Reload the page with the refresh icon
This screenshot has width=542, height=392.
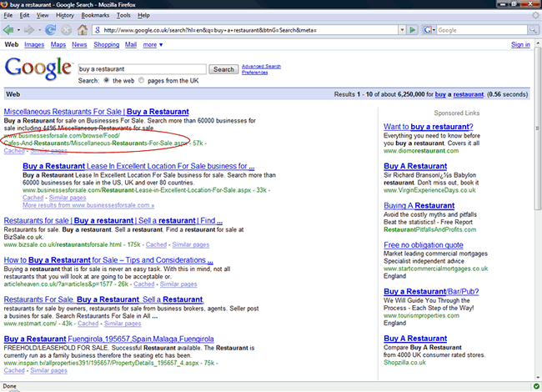tap(51, 30)
